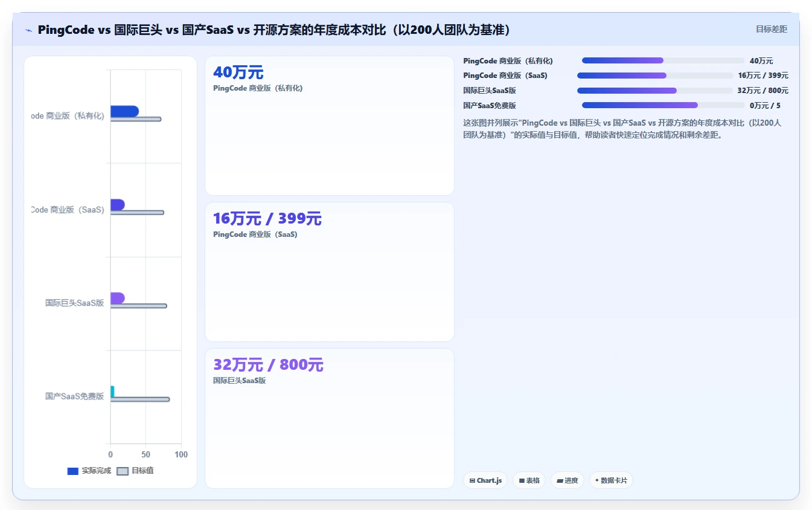Click the 32万元 / 800元 card value
Image resolution: width=812 pixels, height=510 pixels.
[x=268, y=365]
